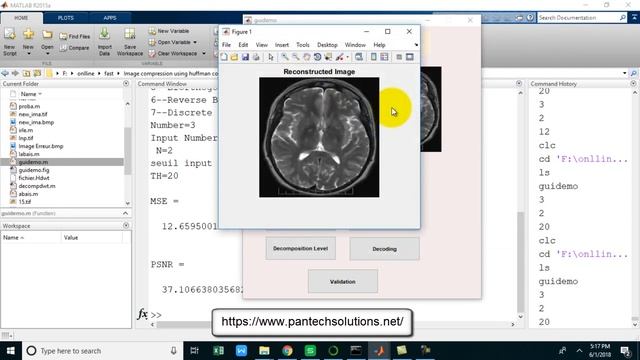Click the Insert Colorbar icon
This screenshot has width=640, height=360.
(x=373, y=57)
